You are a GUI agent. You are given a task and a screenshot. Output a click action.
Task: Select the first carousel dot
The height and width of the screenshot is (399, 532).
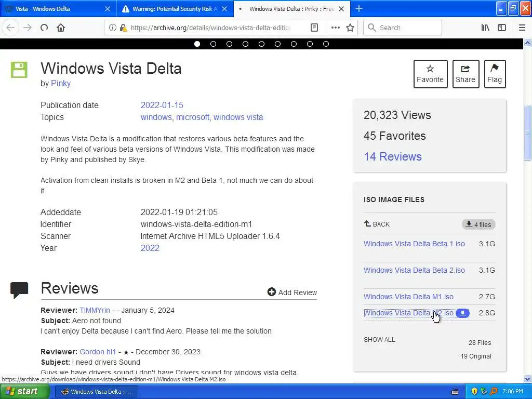[x=197, y=44]
